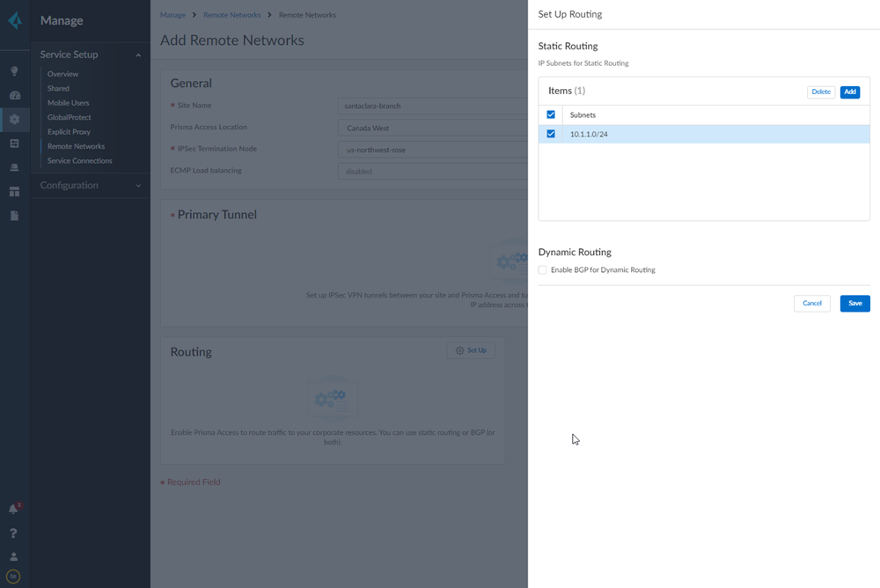The image size is (880, 588).
Task: Uncheck the Subnets header checkbox
Action: click(x=551, y=114)
